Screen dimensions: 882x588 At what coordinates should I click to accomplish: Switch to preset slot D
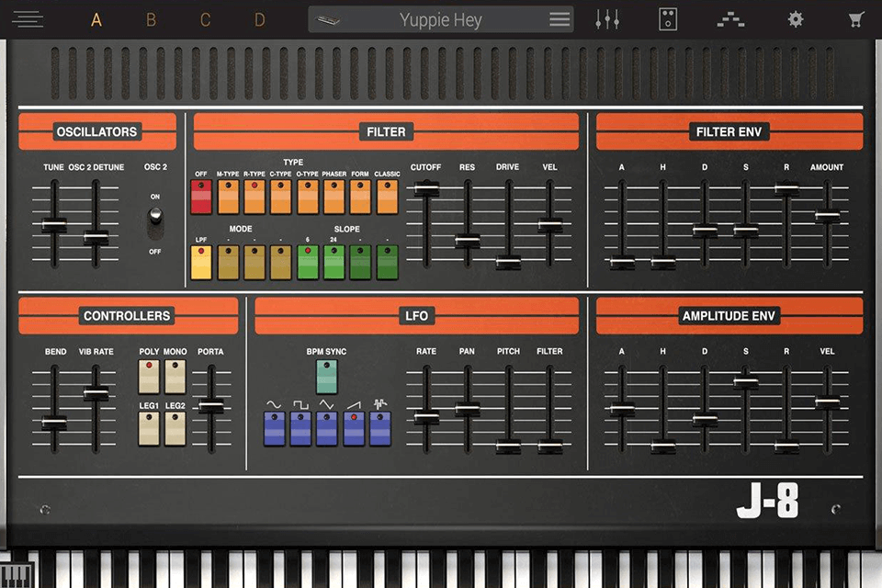[258, 18]
